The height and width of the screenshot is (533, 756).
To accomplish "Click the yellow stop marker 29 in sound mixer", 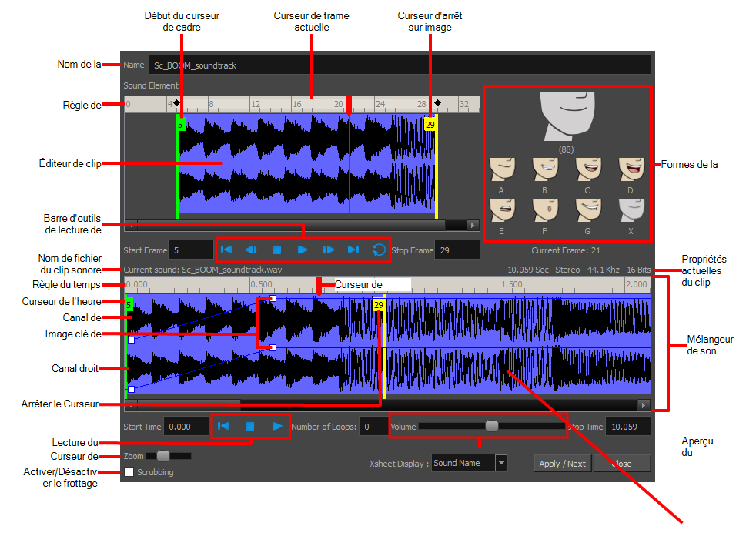I will (x=379, y=305).
